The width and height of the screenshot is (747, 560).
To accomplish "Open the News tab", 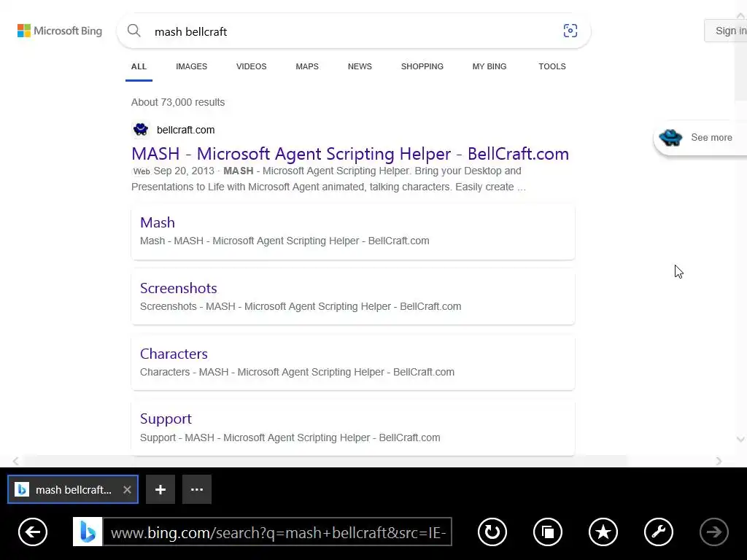I will (360, 66).
